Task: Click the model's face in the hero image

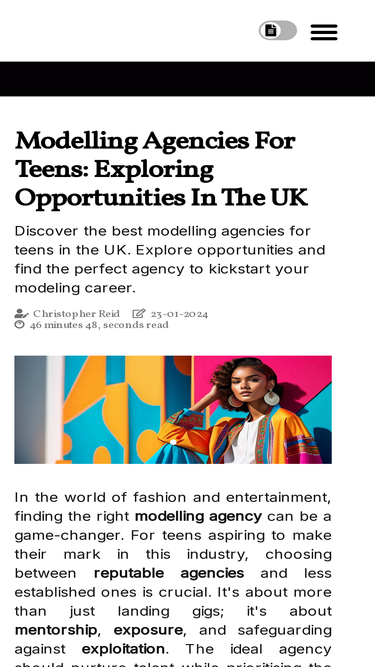Action: (250, 385)
